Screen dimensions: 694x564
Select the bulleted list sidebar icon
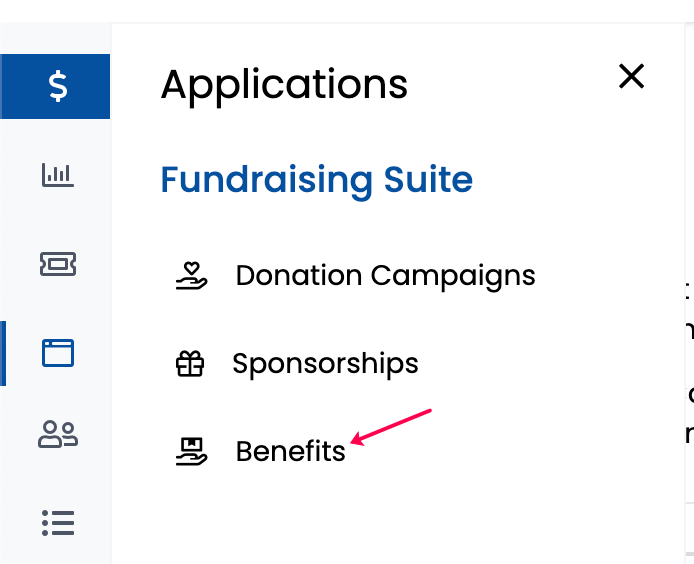pyautogui.click(x=58, y=523)
